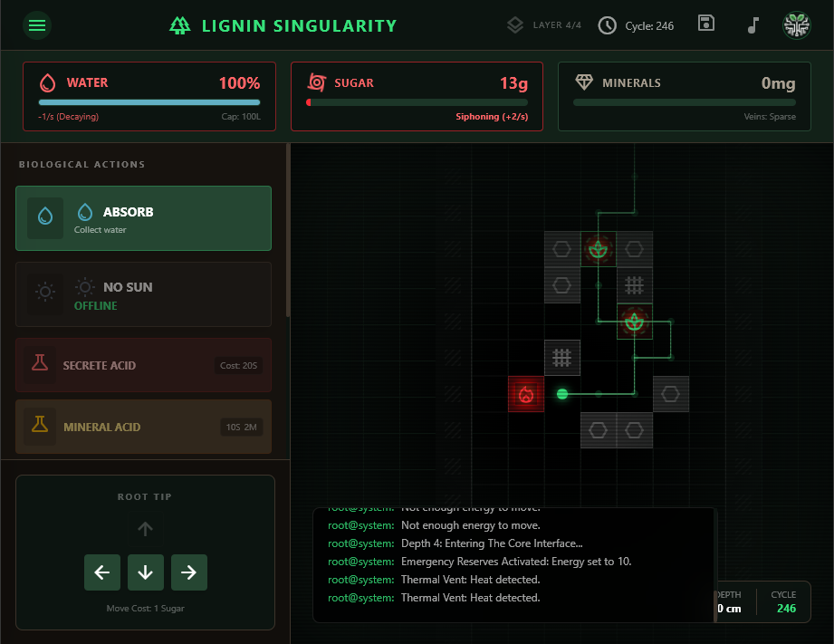The width and height of the screenshot is (834, 644).
Task: Move root tip up
Action: (x=145, y=528)
